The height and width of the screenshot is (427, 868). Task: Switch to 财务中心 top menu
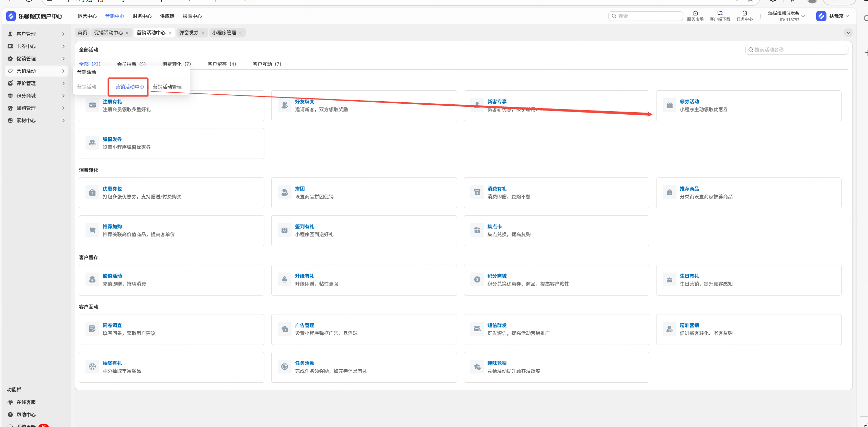(142, 16)
